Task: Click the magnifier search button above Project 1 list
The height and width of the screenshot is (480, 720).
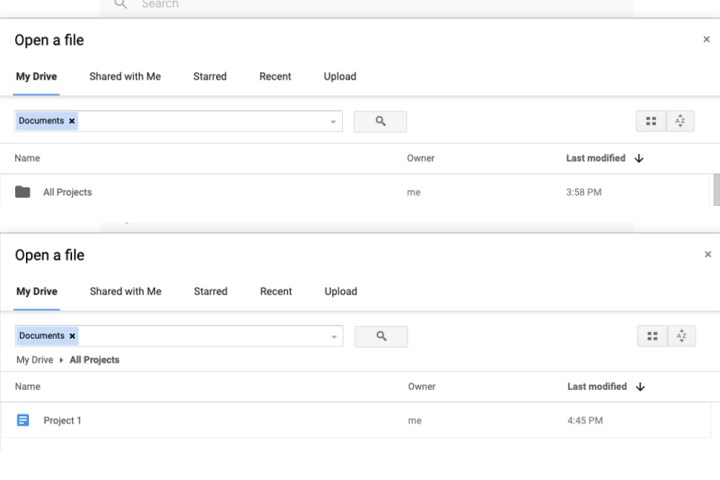Action: (x=381, y=336)
